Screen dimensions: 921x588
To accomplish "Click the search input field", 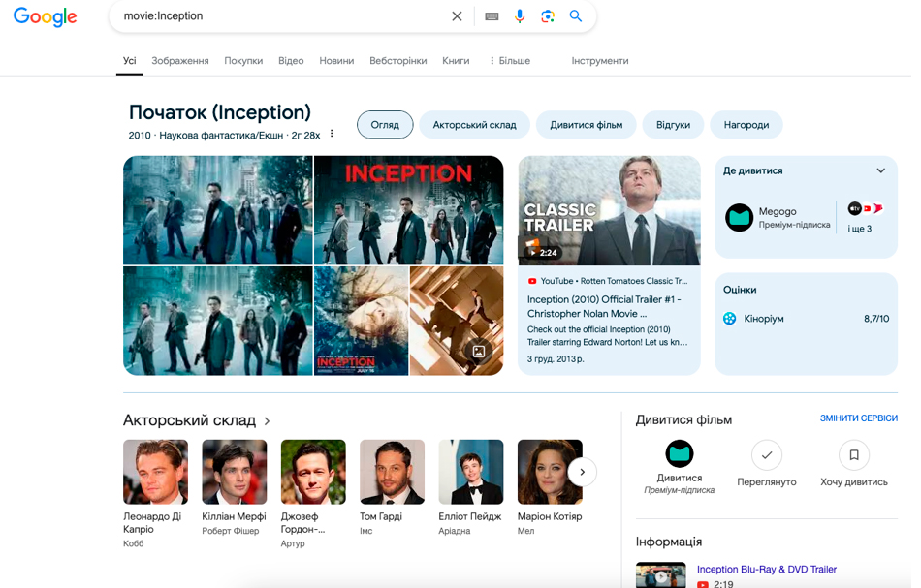I will (x=282, y=16).
